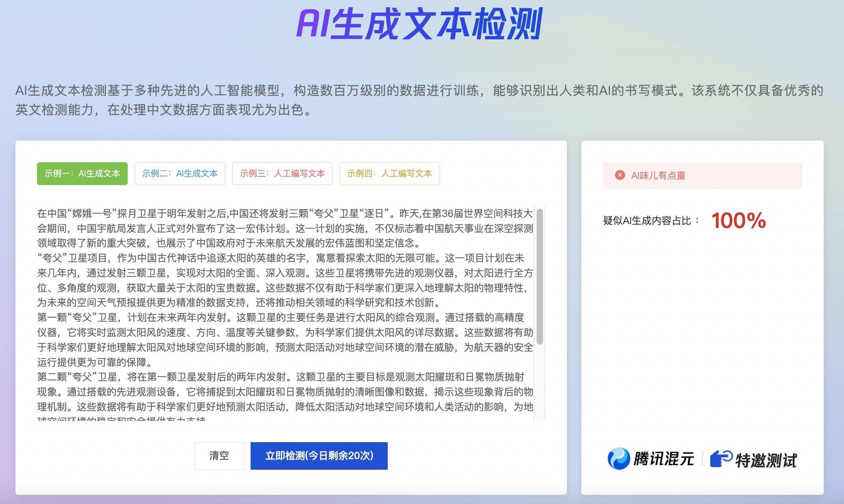Load 示例四：人工编写文本 sample
Viewport: 844px width, 504px height.
pos(390,174)
